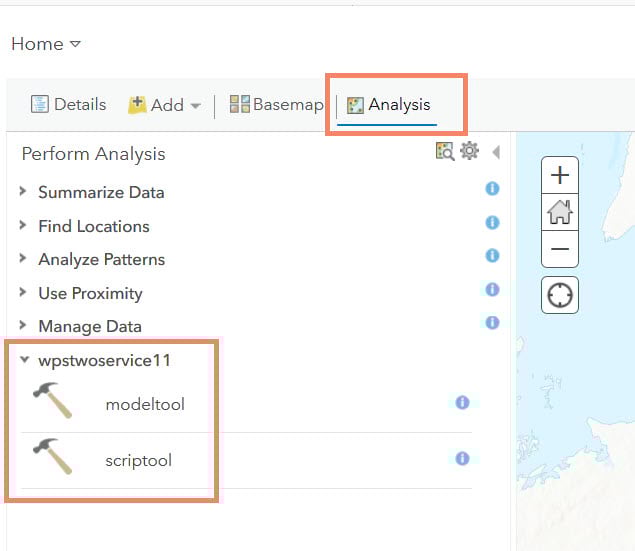Click the Use Proximity label
The height and width of the screenshot is (551, 635).
tap(90, 294)
